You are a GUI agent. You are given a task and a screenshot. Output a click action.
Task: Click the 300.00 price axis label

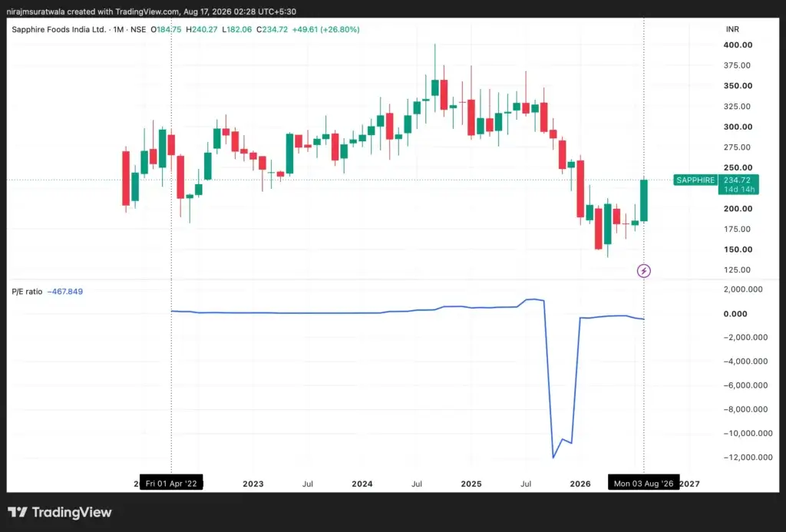(x=738, y=127)
